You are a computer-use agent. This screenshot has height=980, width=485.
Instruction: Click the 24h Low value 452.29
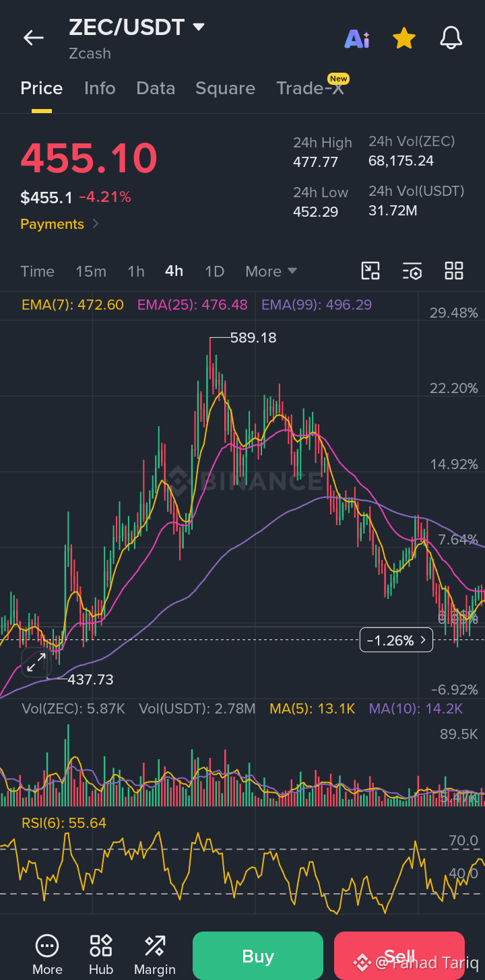pyautogui.click(x=315, y=212)
